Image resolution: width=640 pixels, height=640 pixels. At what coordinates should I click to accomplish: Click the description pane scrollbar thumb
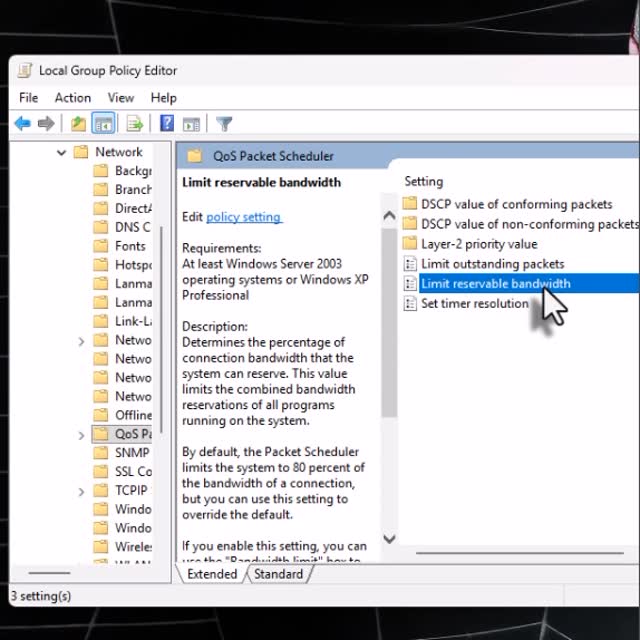pyautogui.click(x=389, y=322)
